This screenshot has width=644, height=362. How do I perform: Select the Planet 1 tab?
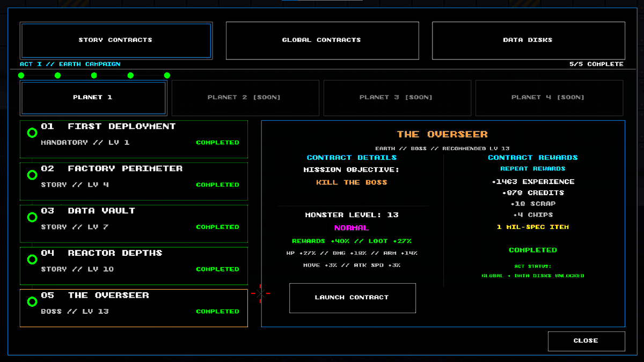pyautogui.click(x=93, y=98)
